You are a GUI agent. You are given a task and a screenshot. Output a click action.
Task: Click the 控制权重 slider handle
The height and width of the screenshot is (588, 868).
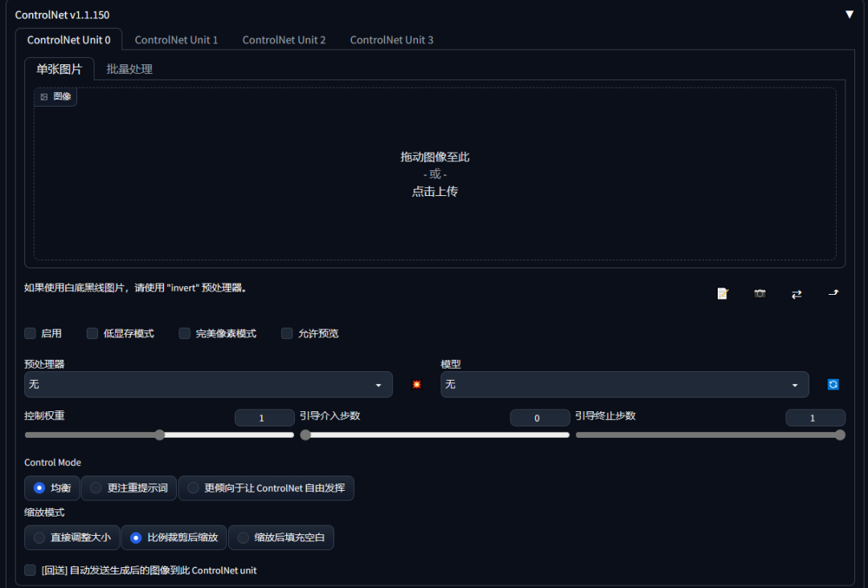click(159, 435)
